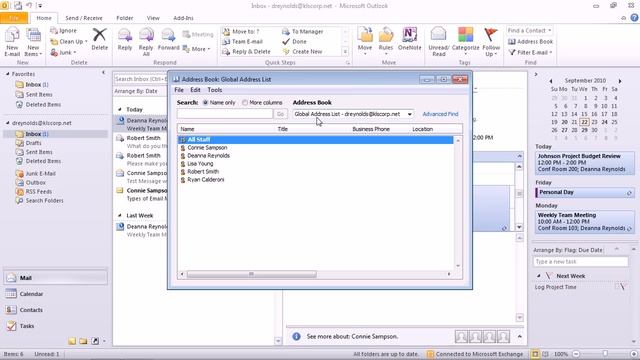Open the Rules ribbon button
The image size is (640, 360).
(x=386, y=42)
